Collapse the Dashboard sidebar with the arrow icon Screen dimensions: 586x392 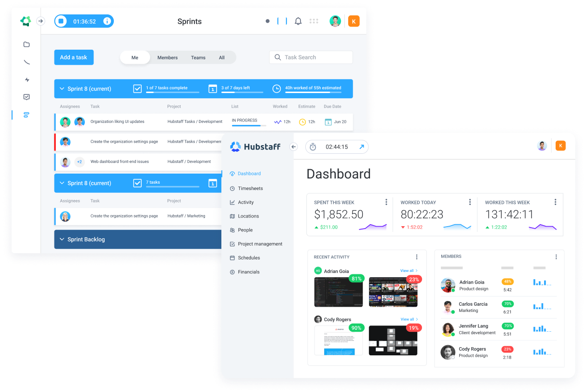[293, 147]
